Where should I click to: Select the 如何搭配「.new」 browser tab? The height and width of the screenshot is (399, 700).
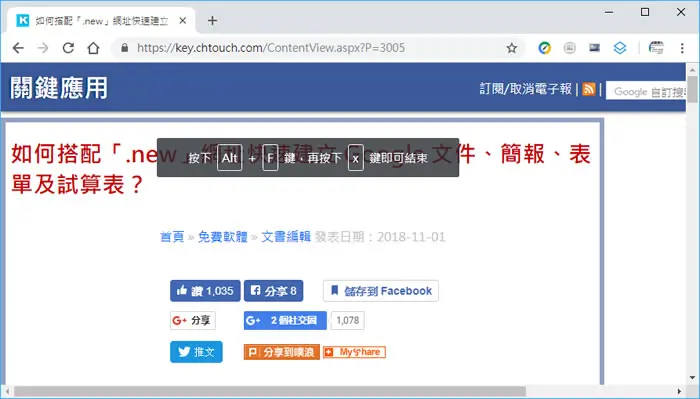pos(101,21)
